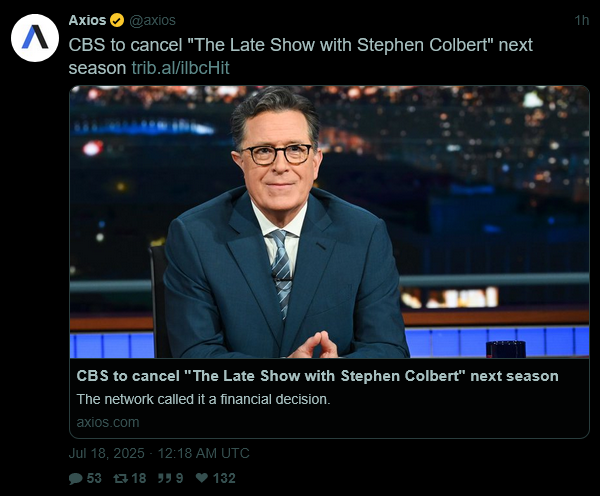This screenshot has height=496, width=600.
Task: Click the axios.com domain on card
Action: (x=108, y=423)
